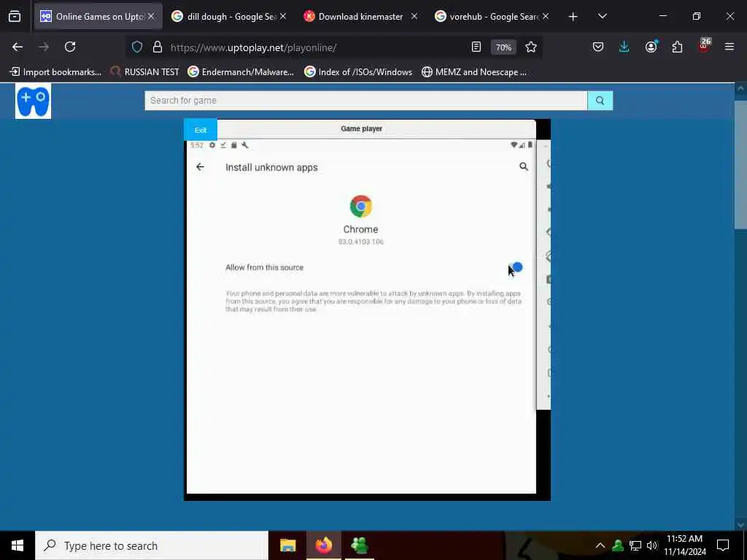Open Firefox View recent browsing icon
Screen dimensions: 747x560
coord(15,17)
